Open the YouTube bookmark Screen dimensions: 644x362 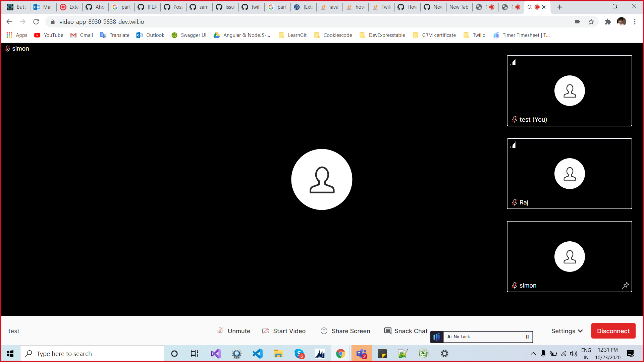[x=48, y=35]
